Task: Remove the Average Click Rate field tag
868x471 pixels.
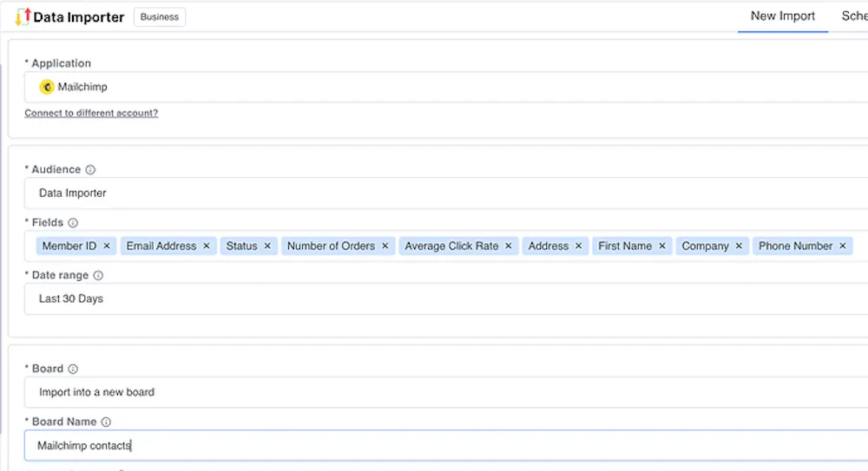Action: [x=509, y=245]
